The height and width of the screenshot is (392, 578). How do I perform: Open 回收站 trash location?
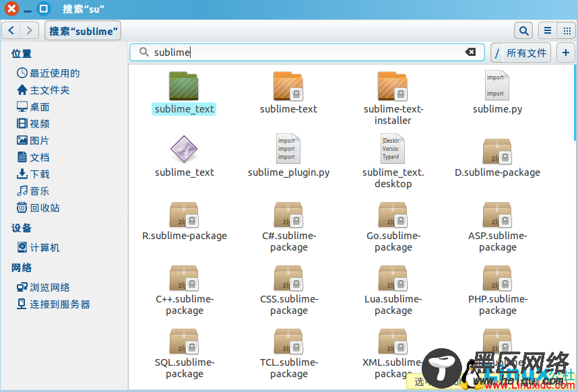click(38, 208)
